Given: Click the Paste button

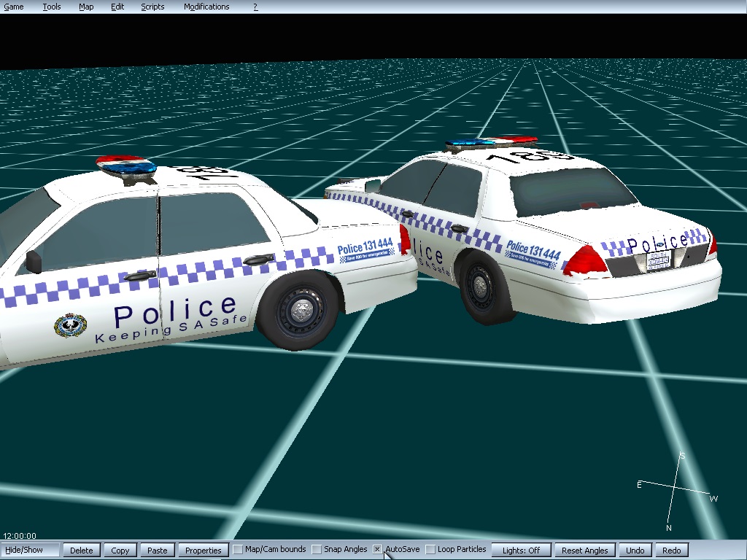Looking at the screenshot, I should click(x=158, y=550).
